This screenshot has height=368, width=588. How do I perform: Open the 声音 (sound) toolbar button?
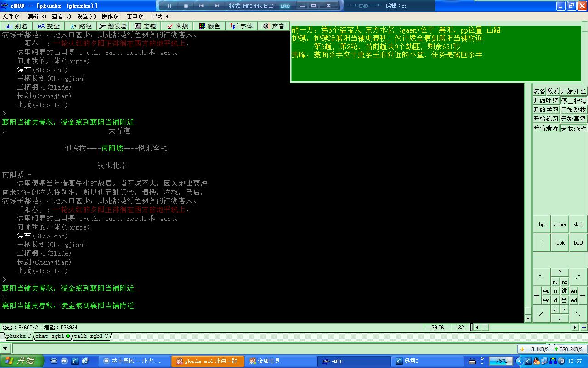[273, 26]
